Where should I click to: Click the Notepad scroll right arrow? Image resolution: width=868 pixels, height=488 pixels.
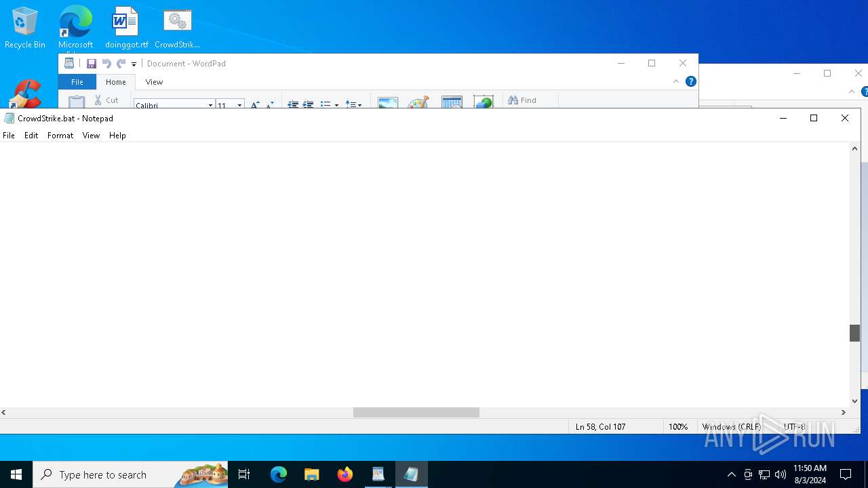click(x=844, y=412)
